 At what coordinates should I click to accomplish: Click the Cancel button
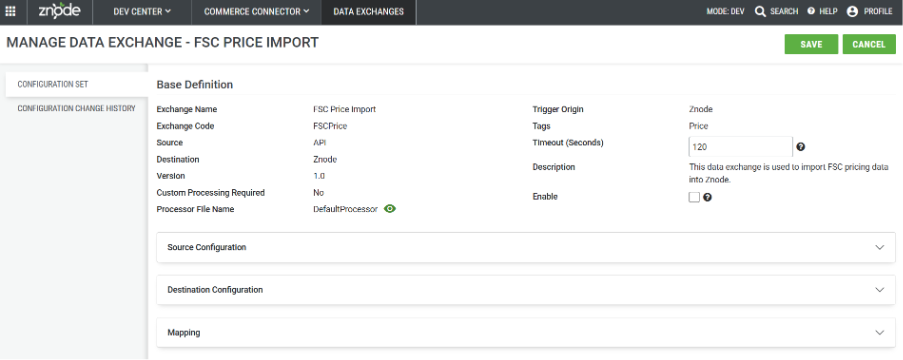click(x=869, y=44)
